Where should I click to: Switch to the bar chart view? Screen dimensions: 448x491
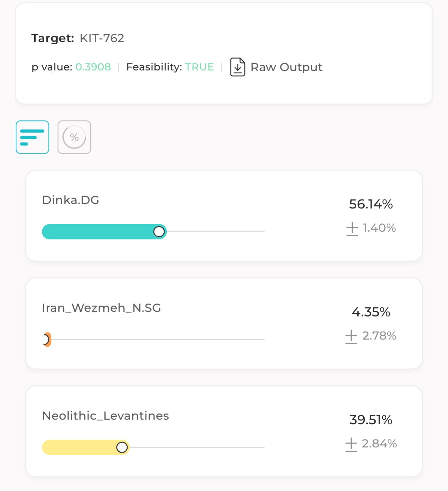click(x=32, y=137)
